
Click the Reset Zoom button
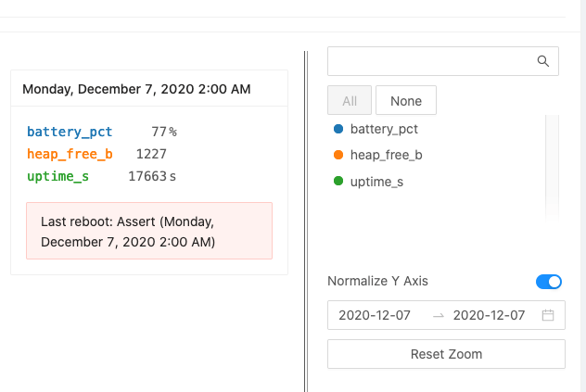[x=446, y=354]
